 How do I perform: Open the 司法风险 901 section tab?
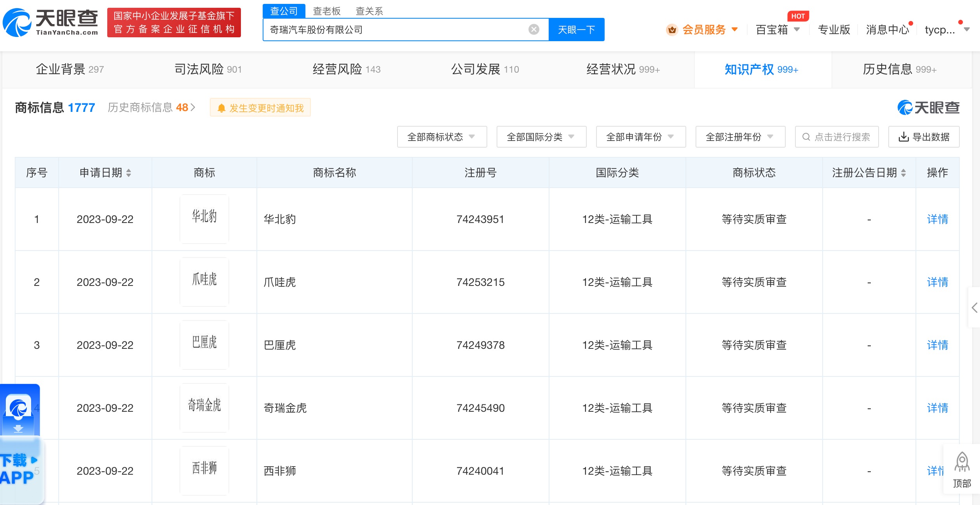point(208,69)
